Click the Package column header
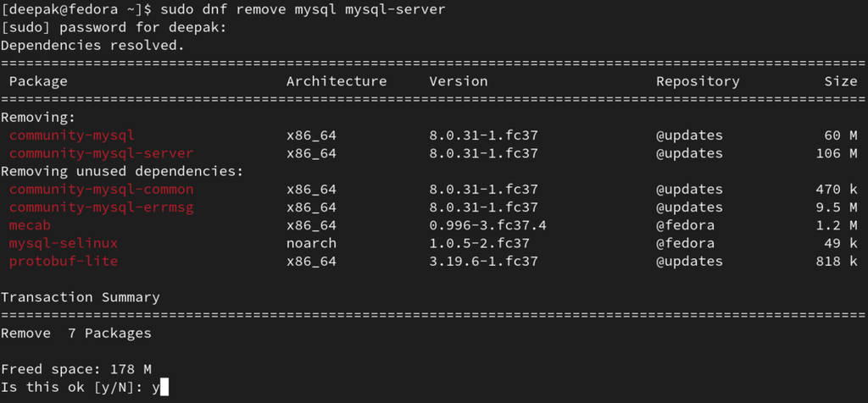This screenshot has height=403, width=868. (x=38, y=81)
